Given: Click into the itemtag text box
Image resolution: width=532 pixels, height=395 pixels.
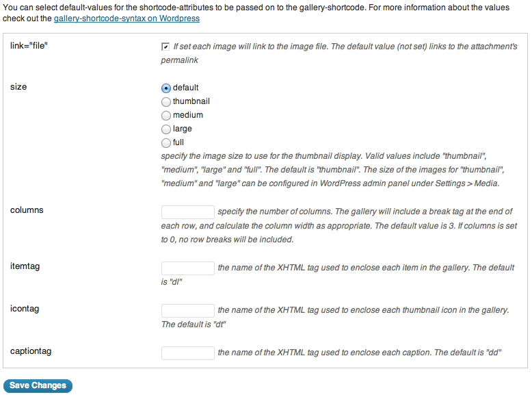Looking at the screenshot, I should point(187,268).
